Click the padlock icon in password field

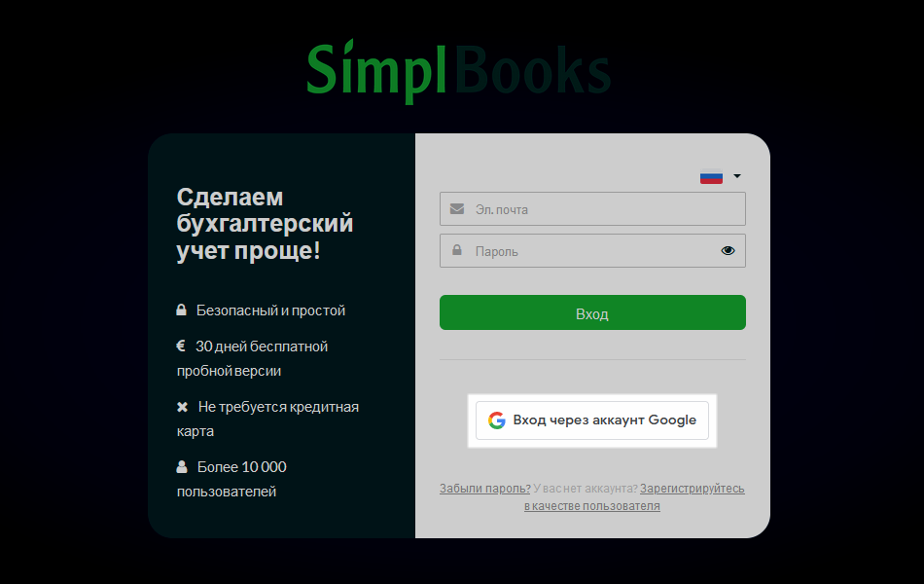pyautogui.click(x=457, y=250)
